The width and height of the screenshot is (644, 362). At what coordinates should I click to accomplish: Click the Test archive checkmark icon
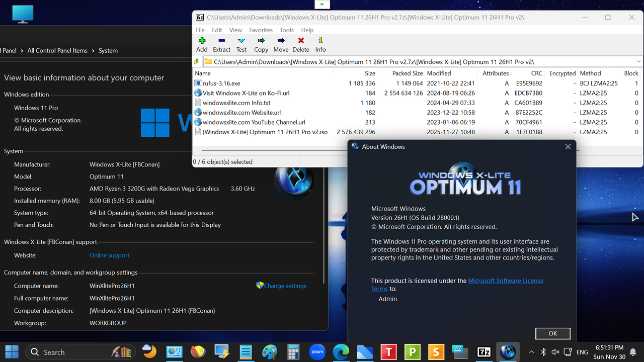[241, 44]
